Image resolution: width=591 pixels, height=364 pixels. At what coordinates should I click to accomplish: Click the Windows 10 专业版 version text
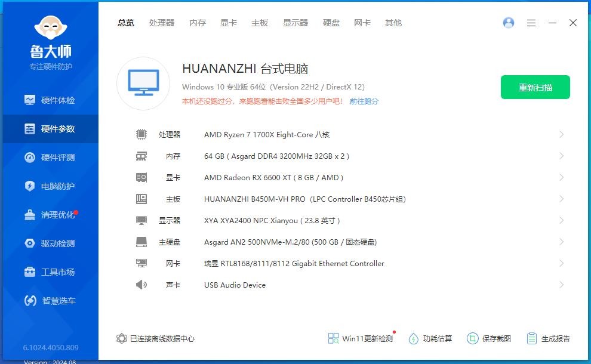(x=273, y=87)
